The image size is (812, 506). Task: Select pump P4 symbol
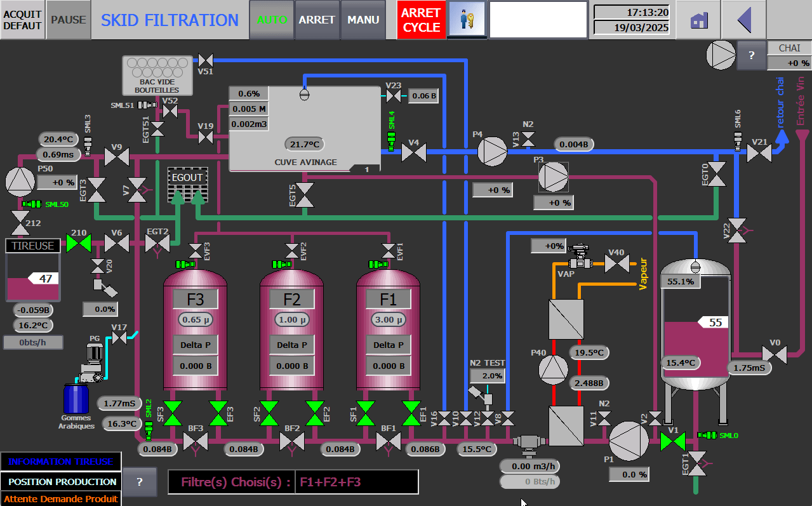pos(490,152)
